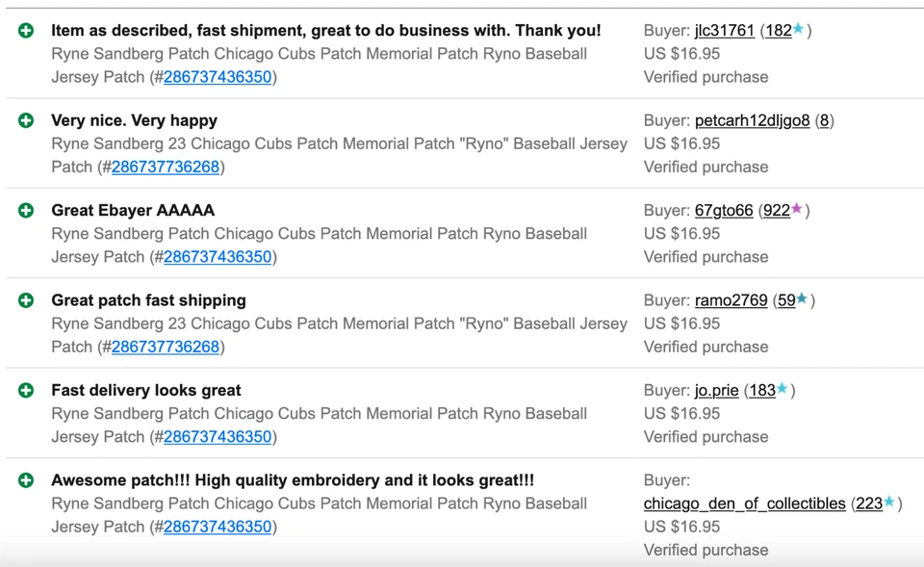Hit the positive icon beside "Great patch fast shipping"

click(x=26, y=300)
